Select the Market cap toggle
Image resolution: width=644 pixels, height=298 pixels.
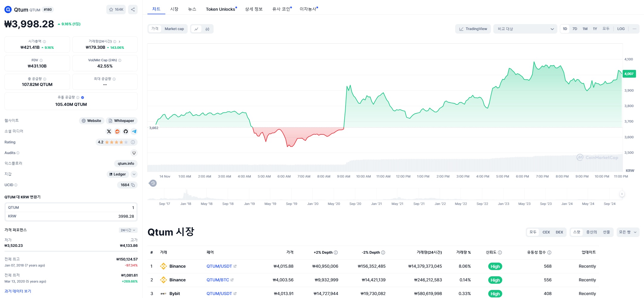coord(174,29)
